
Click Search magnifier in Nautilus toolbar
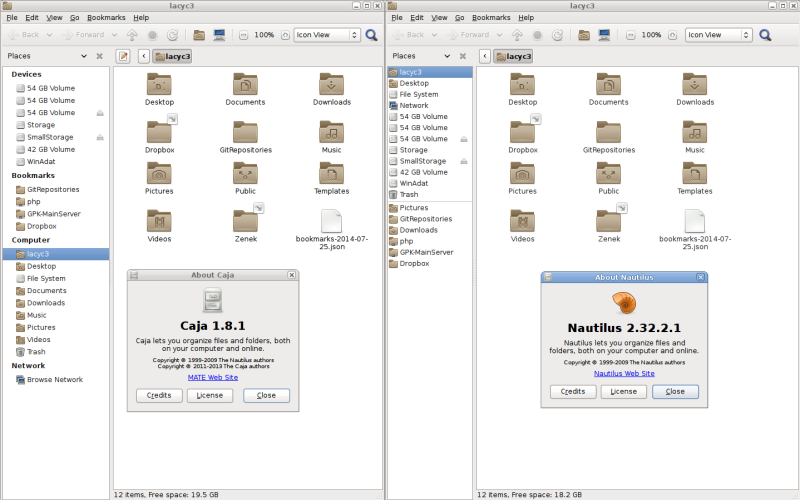tap(765, 35)
